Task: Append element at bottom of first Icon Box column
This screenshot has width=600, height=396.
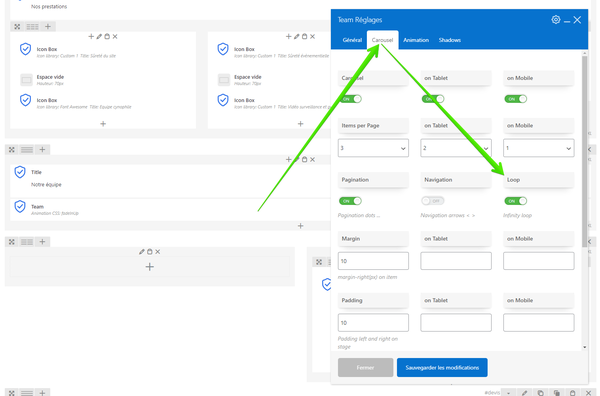Action: coord(103,124)
